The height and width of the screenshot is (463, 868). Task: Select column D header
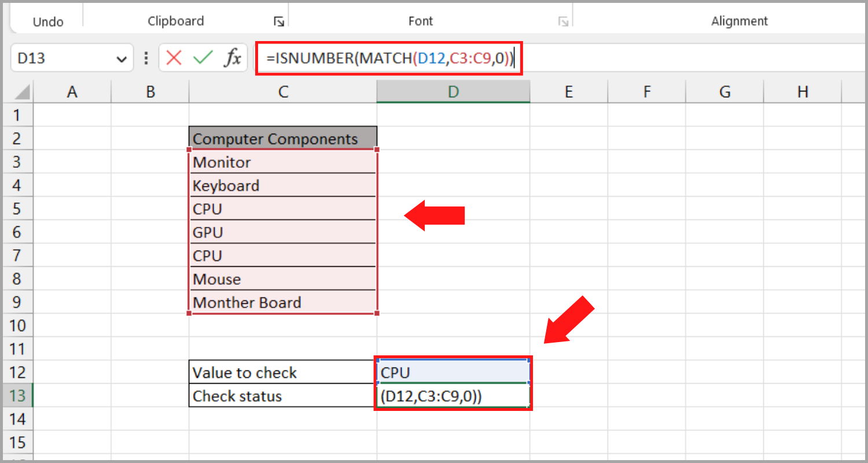tap(453, 91)
